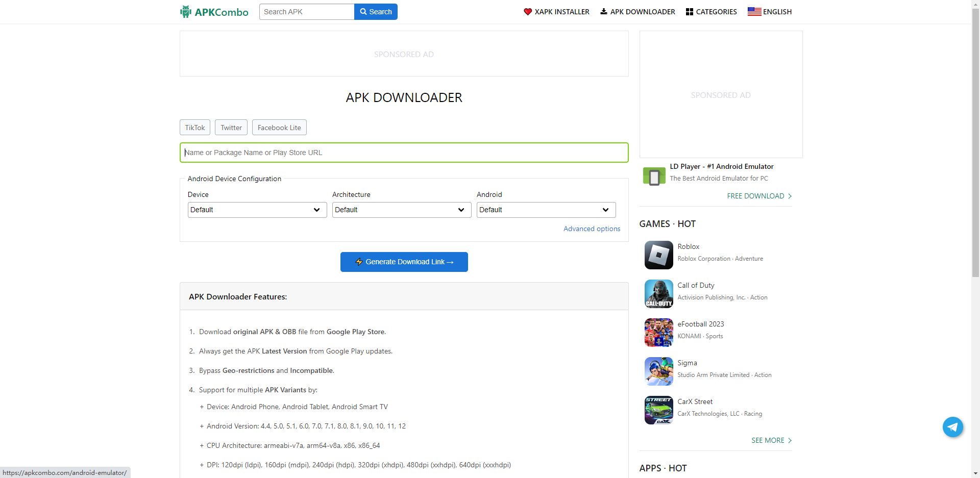Click 'APK Downloader Features:' header
Viewport: 980px width, 478px height.
point(238,297)
